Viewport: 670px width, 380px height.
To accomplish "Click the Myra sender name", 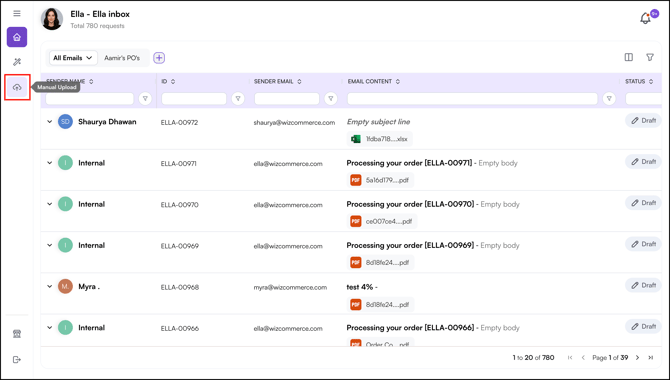I will pos(89,287).
